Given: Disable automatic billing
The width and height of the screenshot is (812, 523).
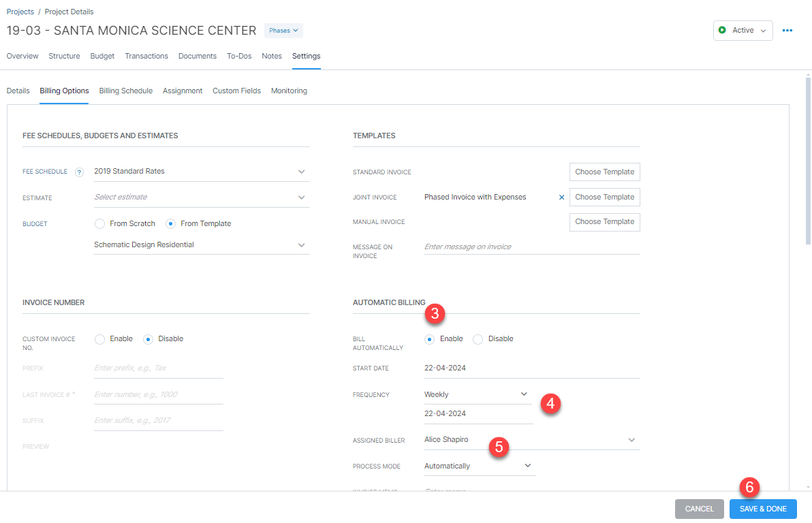Looking at the screenshot, I should coord(478,338).
